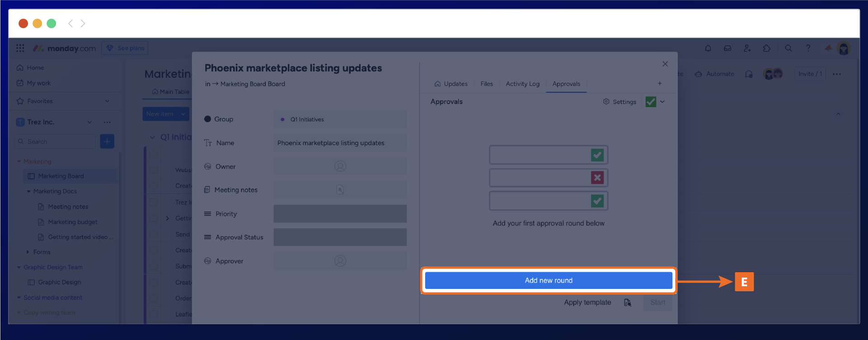Open the apps grid menu icon
868x340 pixels.
20,48
